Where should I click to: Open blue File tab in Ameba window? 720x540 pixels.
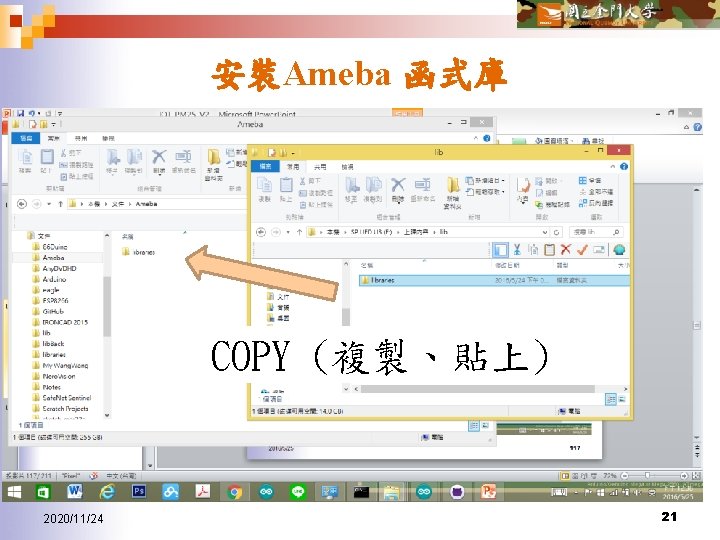[x=26, y=138]
